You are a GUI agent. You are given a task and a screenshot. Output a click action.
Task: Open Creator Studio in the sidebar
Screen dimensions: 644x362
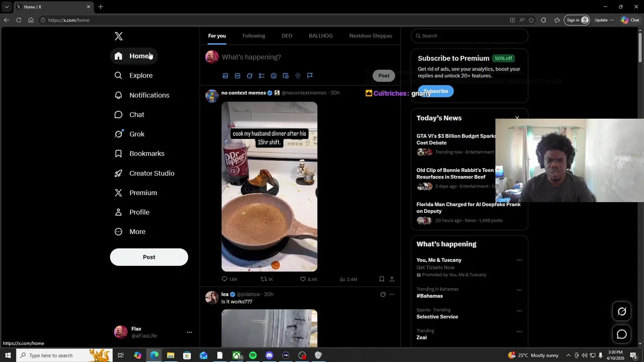click(144, 173)
